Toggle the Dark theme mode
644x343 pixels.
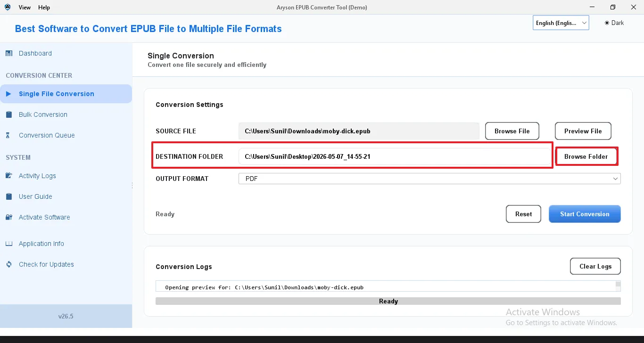click(614, 23)
